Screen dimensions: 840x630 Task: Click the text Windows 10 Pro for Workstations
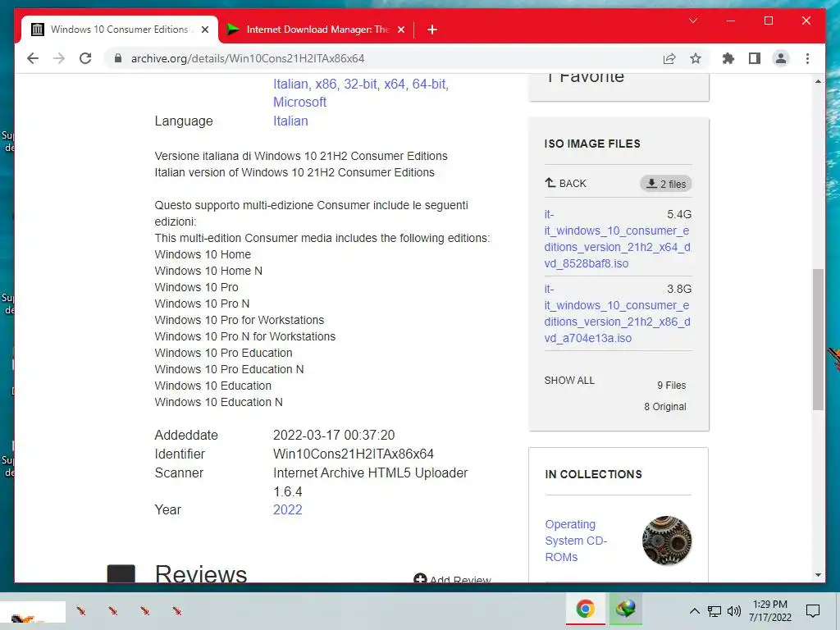tap(240, 320)
